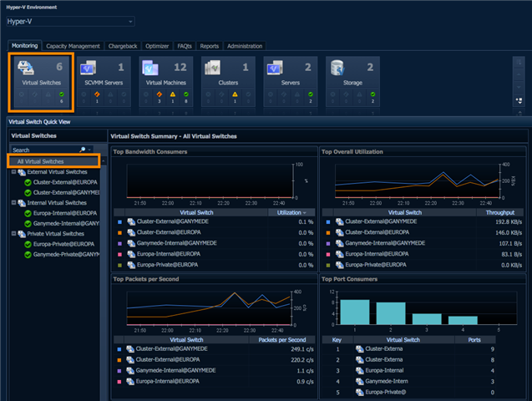Open the Virtual Machines tile icon

point(150,68)
